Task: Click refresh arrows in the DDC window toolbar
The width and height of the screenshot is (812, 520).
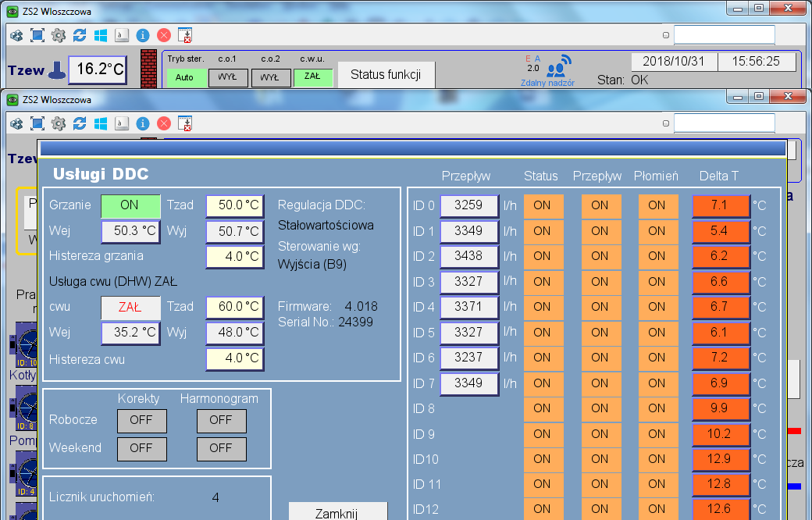Action: (79, 124)
